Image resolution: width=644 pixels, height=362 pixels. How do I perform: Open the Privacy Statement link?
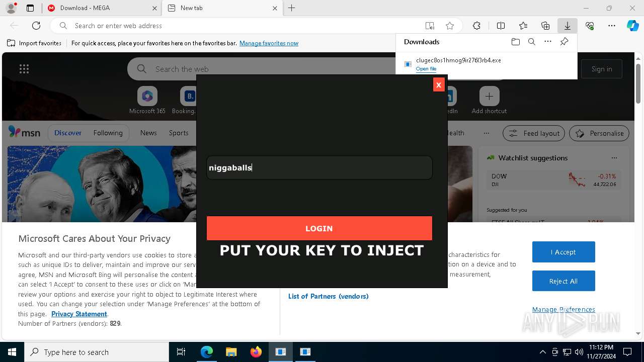coord(79,314)
